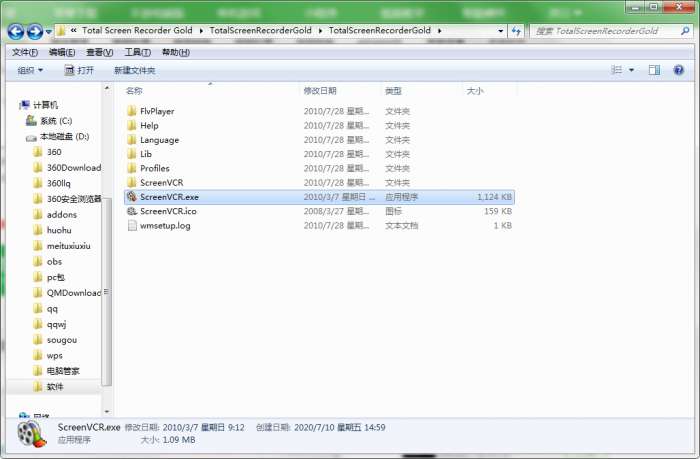Open the 360安全浏览器 folder in sidebar
Image resolution: width=700 pixels, height=459 pixels.
74,199
